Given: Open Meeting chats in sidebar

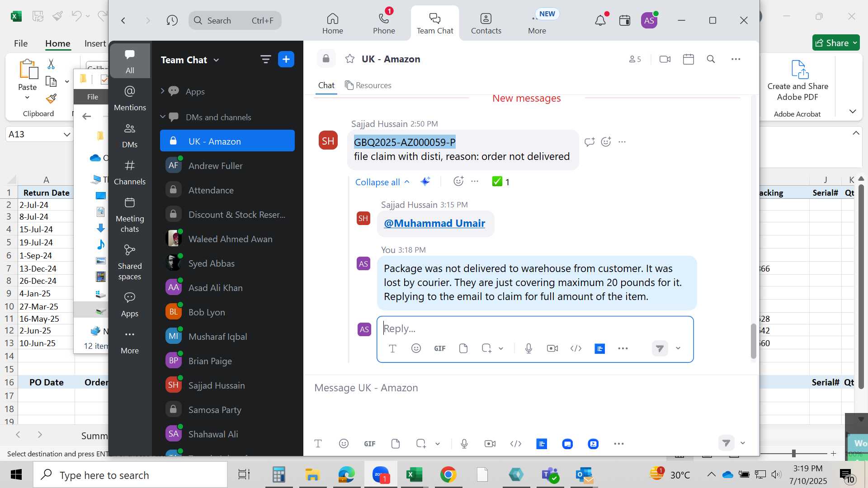Looking at the screenshot, I should [x=130, y=215].
